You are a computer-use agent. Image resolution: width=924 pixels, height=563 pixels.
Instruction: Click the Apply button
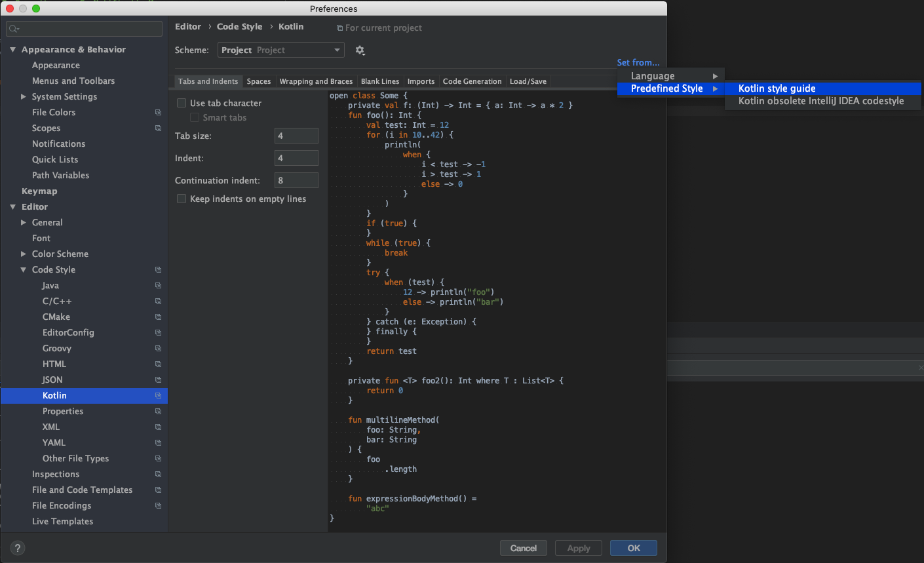(579, 549)
